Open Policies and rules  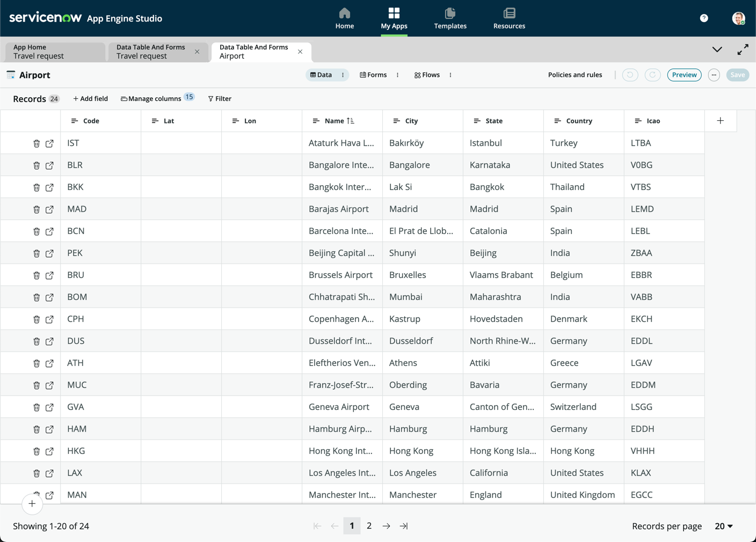click(575, 75)
